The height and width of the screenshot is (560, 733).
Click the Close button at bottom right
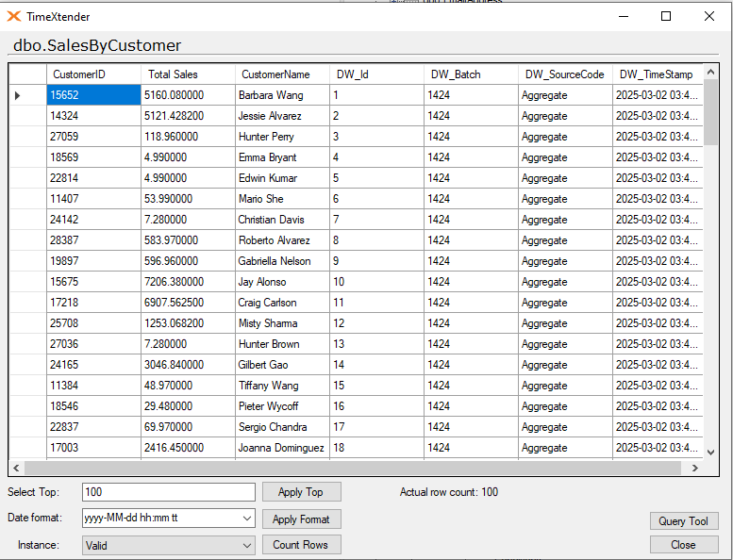click(684, 545)
